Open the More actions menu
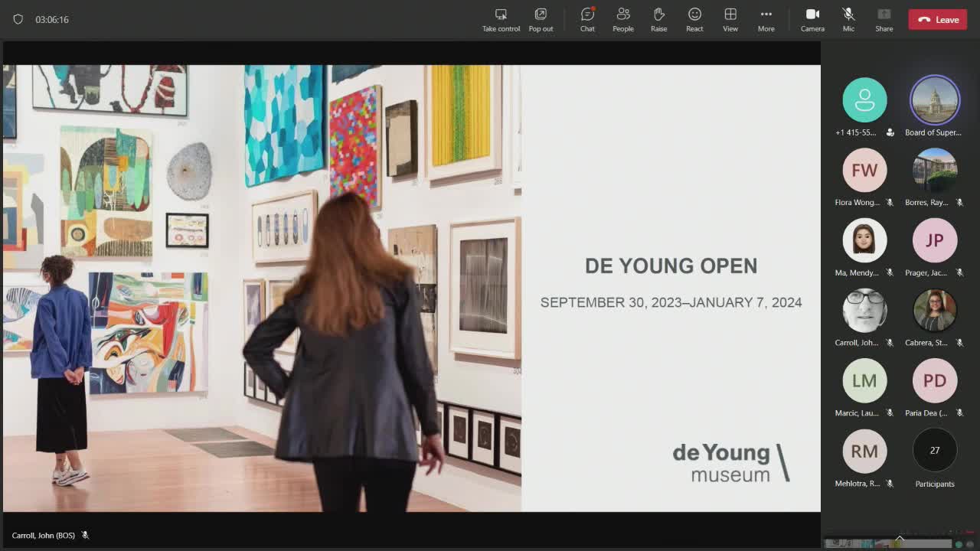 tap(766, 20)
